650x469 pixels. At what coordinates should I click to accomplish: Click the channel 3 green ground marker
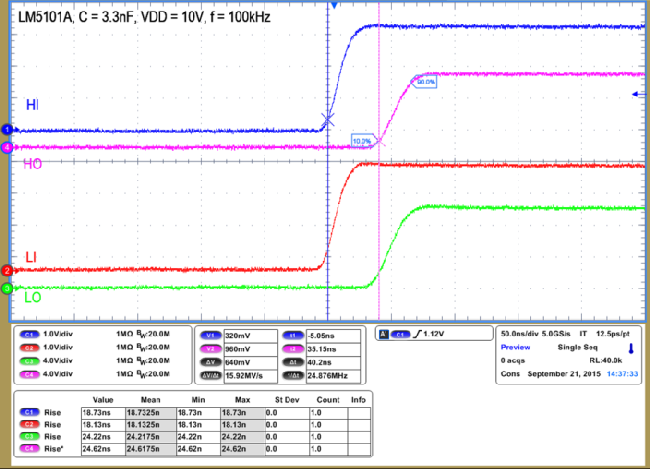7,288
